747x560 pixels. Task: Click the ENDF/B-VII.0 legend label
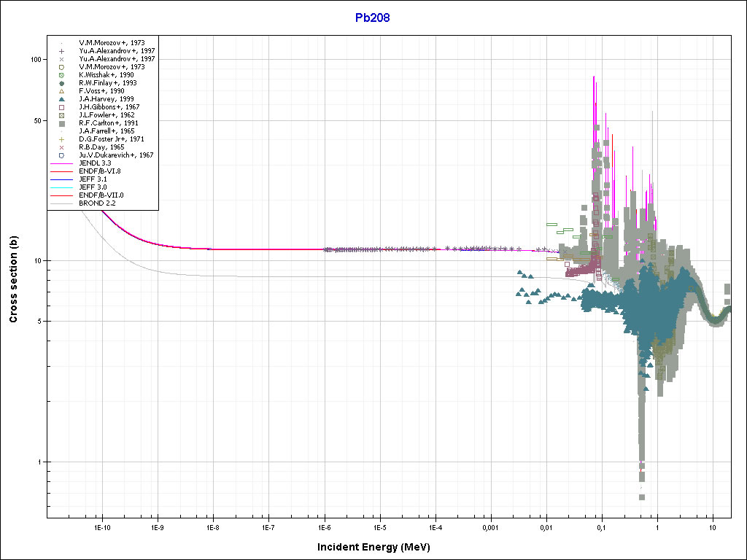tap(101, 195)
